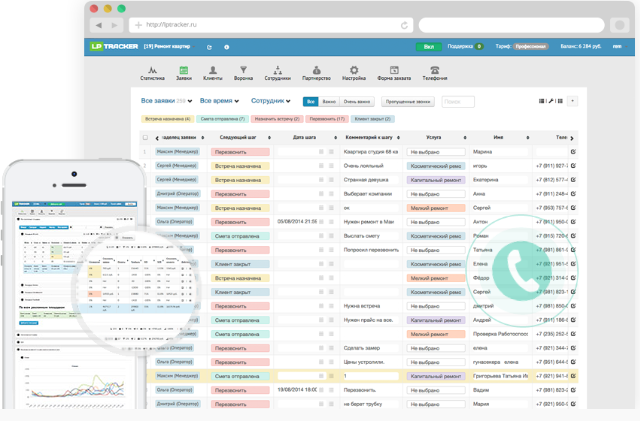This screenshot has height=421, width=640.
Task: Open the Телефония phone icon
Action: (435, 70)
